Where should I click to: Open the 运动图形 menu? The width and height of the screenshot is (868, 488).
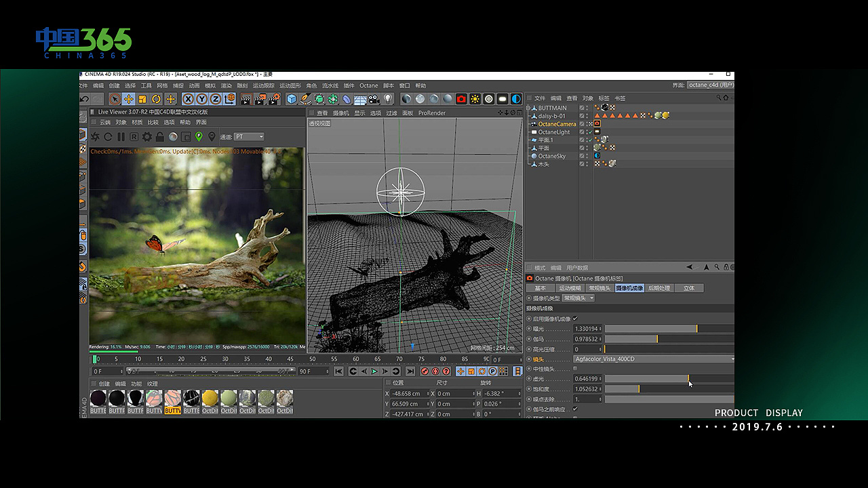[290, 85]
